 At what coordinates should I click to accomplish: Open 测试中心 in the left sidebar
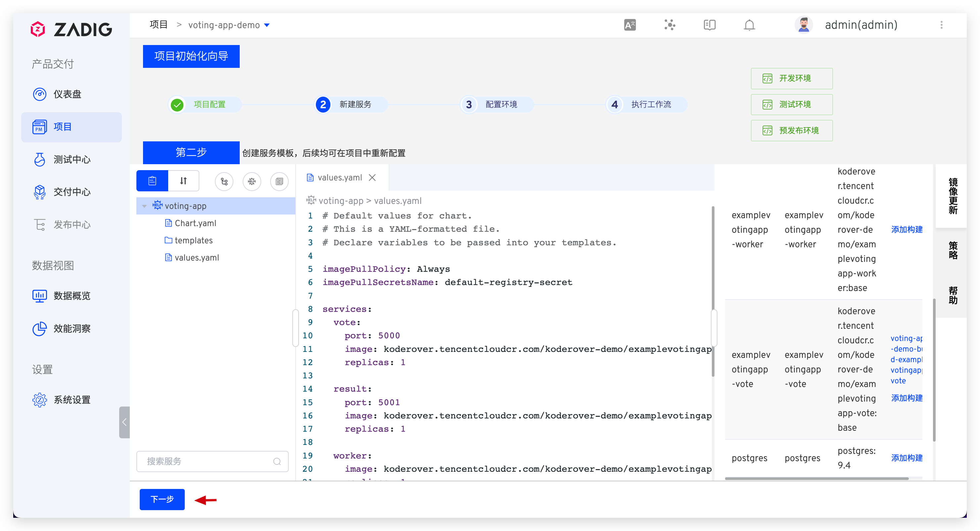click(72, 159)
